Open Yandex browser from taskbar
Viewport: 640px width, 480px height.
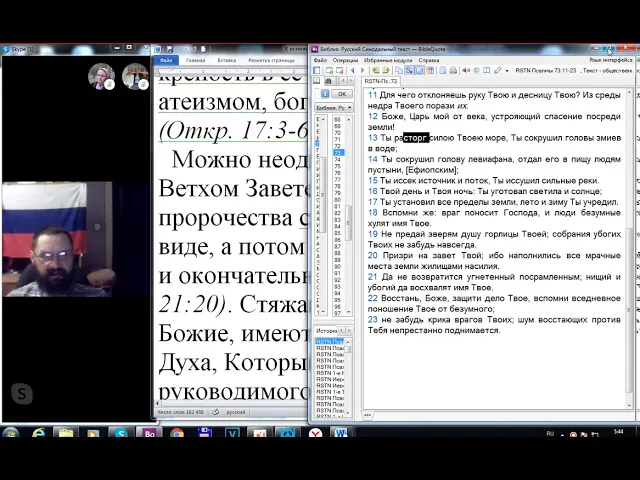click(x=315, y=433)
